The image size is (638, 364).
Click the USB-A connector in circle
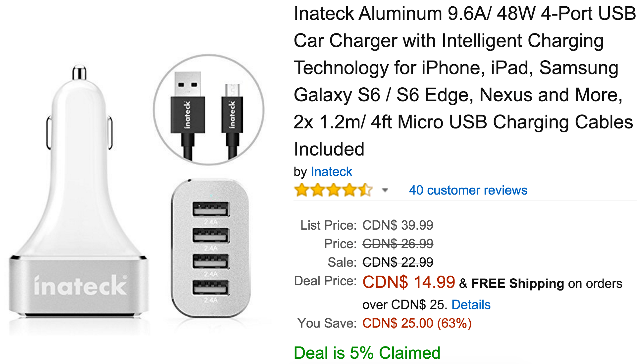(x=187, y=116)
